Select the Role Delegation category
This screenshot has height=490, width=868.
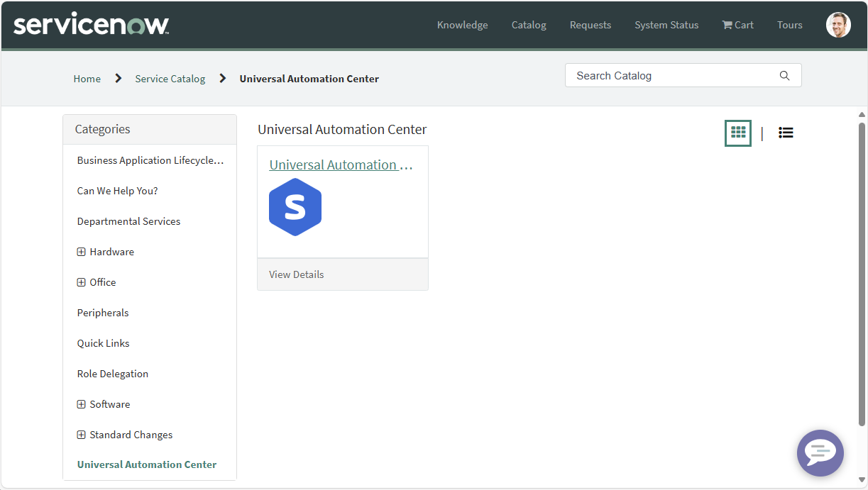point(113,374)
